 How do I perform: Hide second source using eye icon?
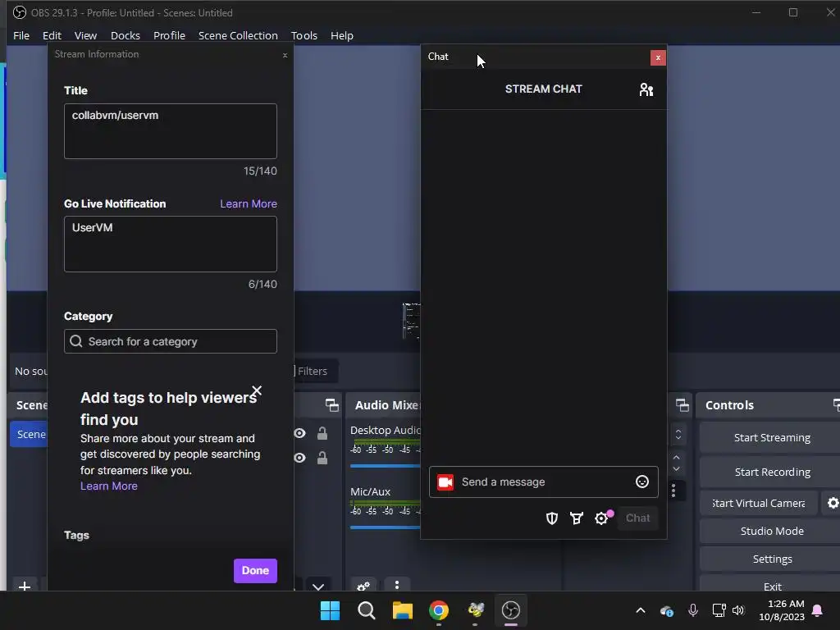(299, 458)
